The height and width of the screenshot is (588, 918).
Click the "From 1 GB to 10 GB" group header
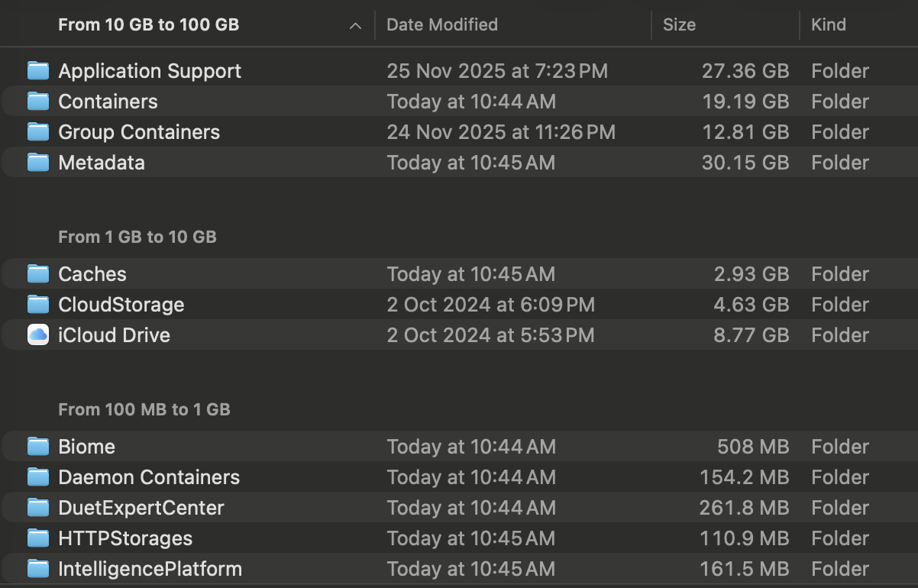tap(137, 237)
